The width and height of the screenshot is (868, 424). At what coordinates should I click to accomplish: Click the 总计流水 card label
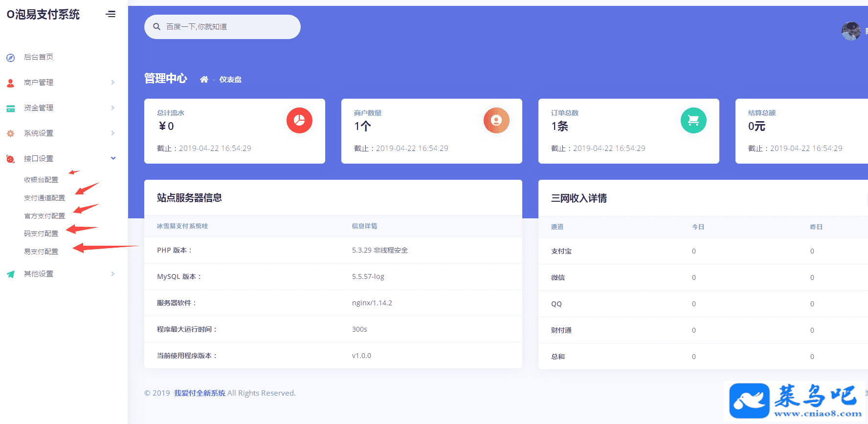(x=171, y=113)
